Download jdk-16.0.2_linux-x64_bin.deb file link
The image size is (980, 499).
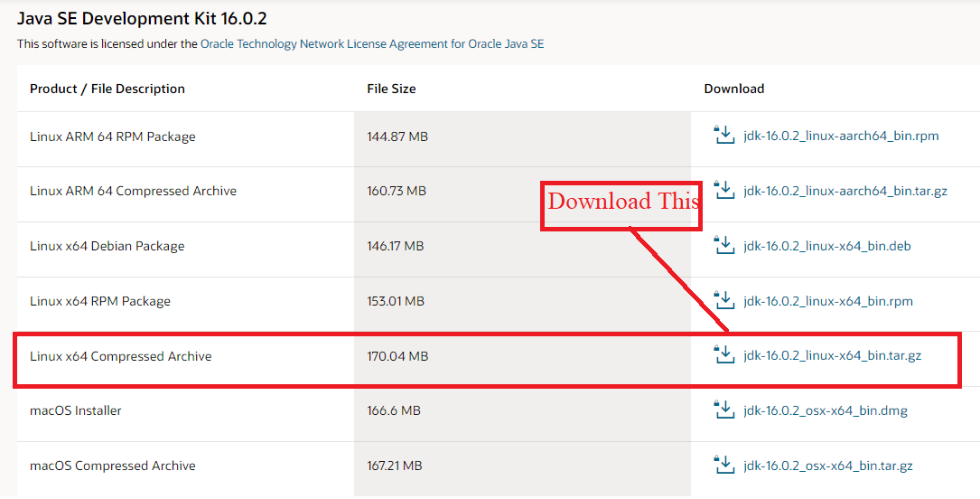pos(826,247)
